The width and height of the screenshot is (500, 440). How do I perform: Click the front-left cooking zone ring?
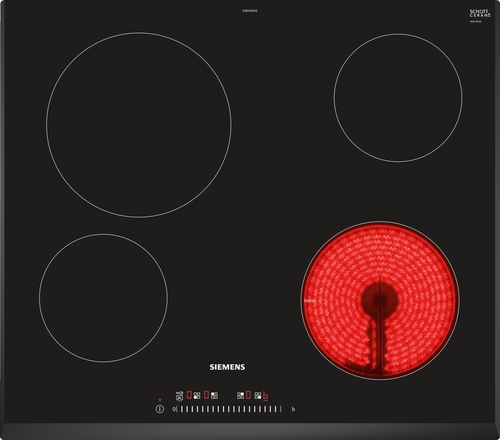tap(103, 298)
